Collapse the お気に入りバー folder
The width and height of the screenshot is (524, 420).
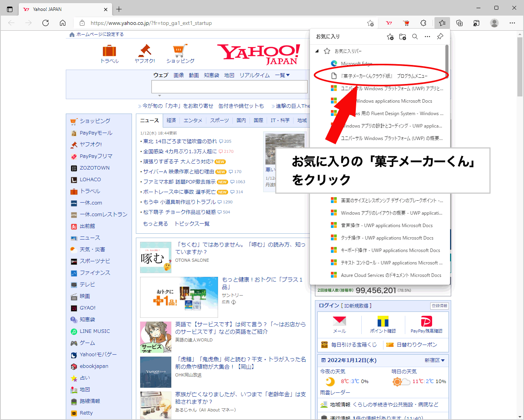[317, 51]
